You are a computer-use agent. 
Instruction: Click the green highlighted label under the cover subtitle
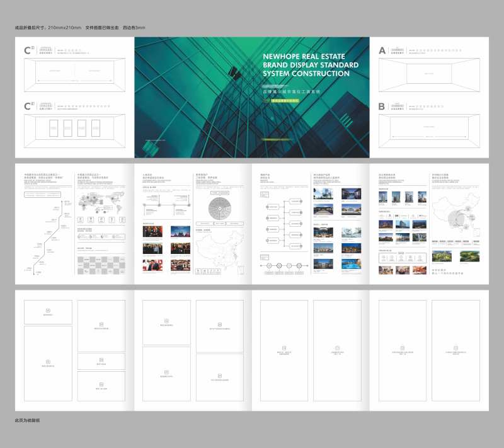285,101
